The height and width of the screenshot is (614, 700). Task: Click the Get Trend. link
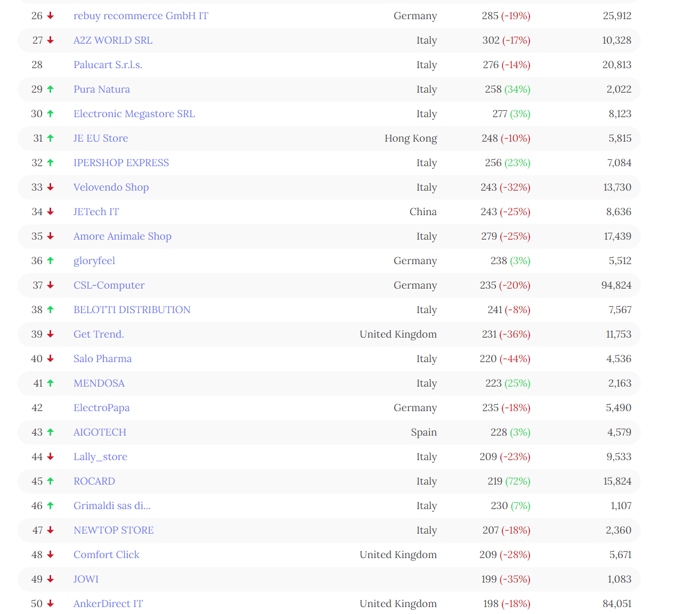coord(99,334)
